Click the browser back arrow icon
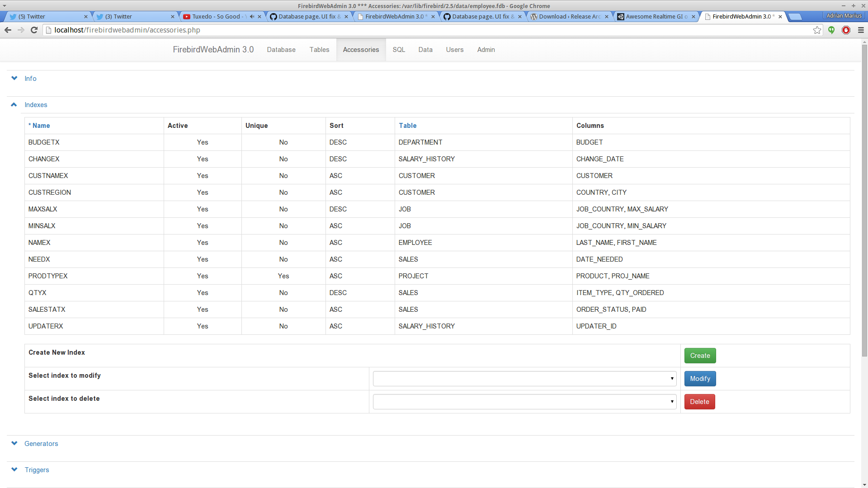The width and height of the screenshot is (868, 488). [x=8, y=30]
